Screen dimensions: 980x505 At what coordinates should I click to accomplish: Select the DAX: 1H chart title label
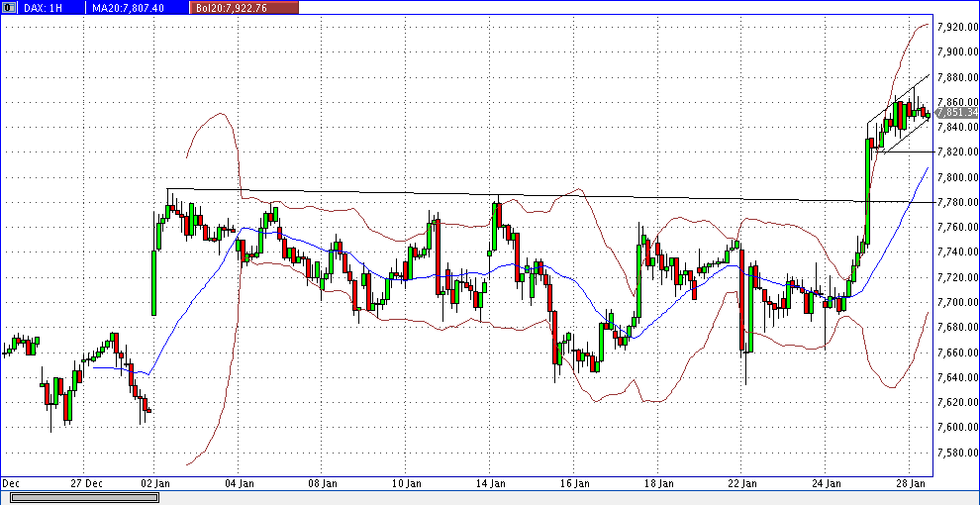point(45,8)
